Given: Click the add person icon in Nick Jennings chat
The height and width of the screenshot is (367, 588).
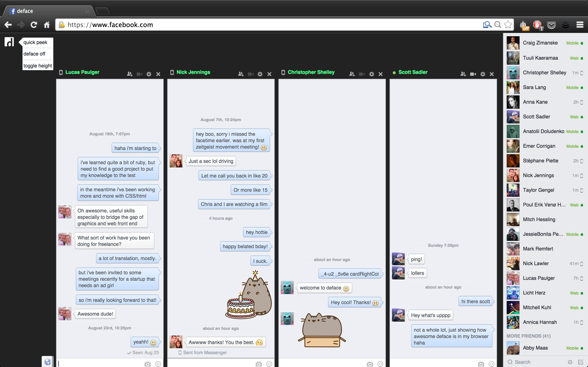Looking at the screenshot, I should pos(240,74).
